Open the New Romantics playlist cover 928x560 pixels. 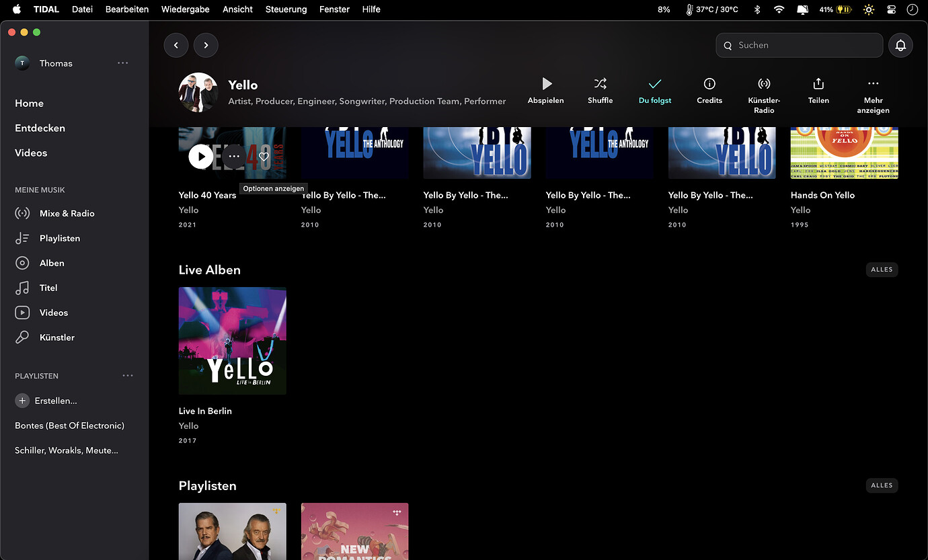click(x=354, y=531)
